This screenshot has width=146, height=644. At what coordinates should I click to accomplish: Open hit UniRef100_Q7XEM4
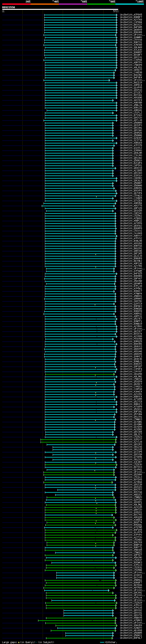coord(131,457)
